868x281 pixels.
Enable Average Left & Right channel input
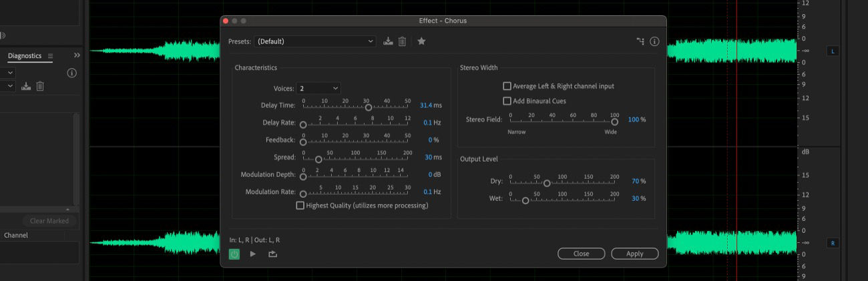point(507,86)
